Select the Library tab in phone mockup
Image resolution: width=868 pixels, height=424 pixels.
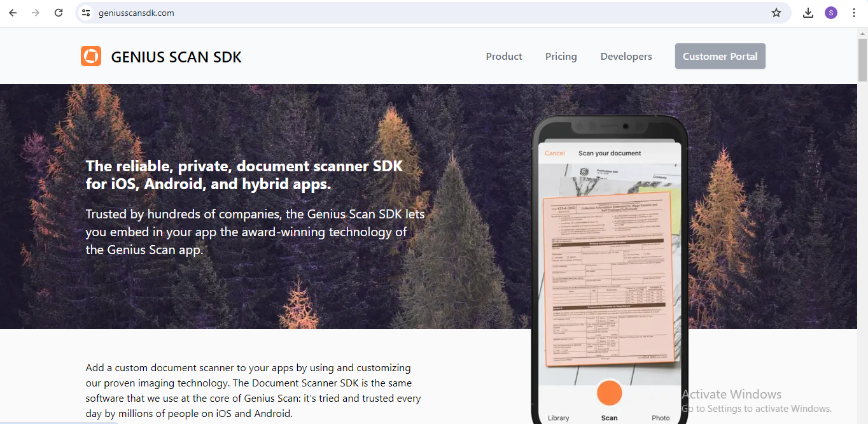click(558, 418)
